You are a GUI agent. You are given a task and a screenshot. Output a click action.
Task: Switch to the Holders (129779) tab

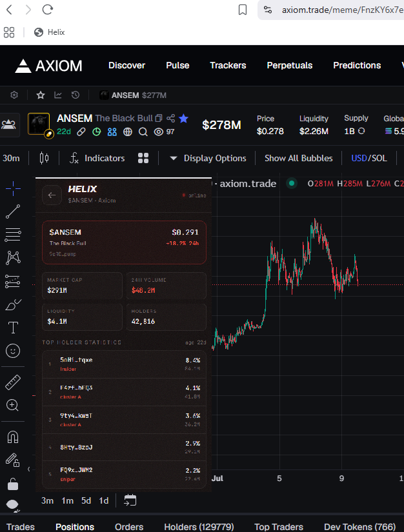pos(199,527)
